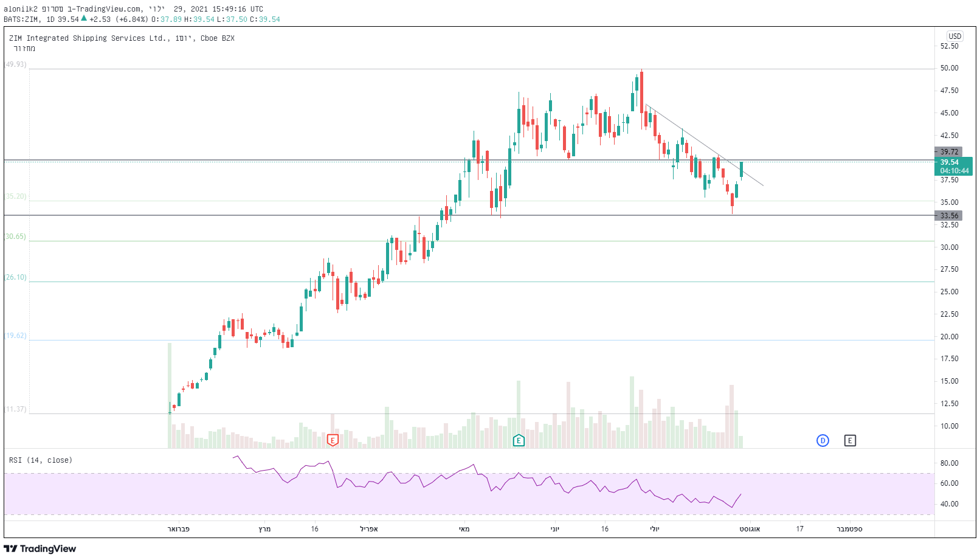The image size is (980, 560).
Task: Click the green current price tag on the scale
Action: click(x=954, y=166)
